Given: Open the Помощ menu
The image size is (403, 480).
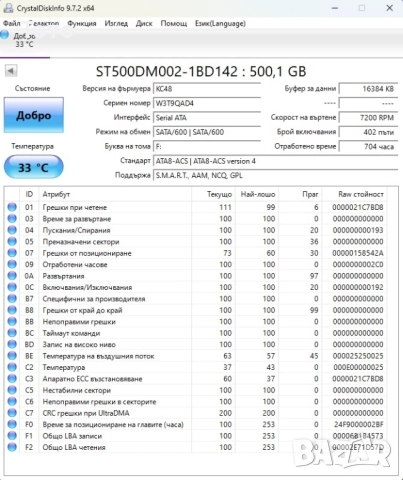Looking at the screenshot, I should 174,23.
